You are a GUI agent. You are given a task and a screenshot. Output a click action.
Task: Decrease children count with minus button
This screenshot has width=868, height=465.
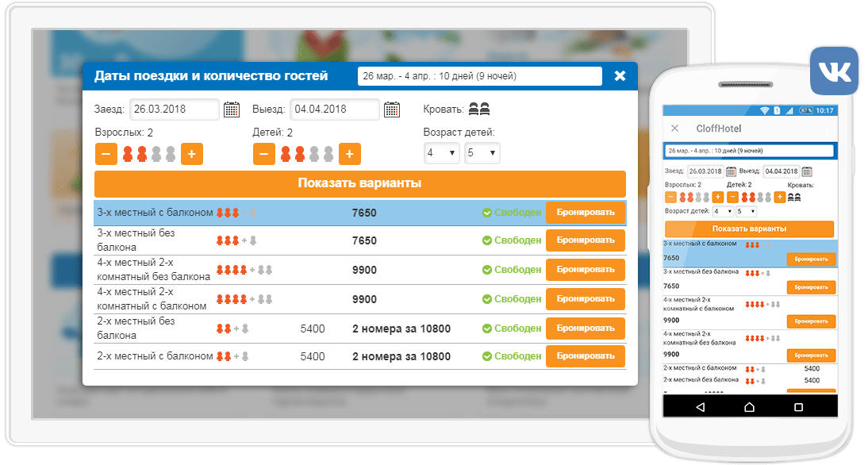[264, 154]
